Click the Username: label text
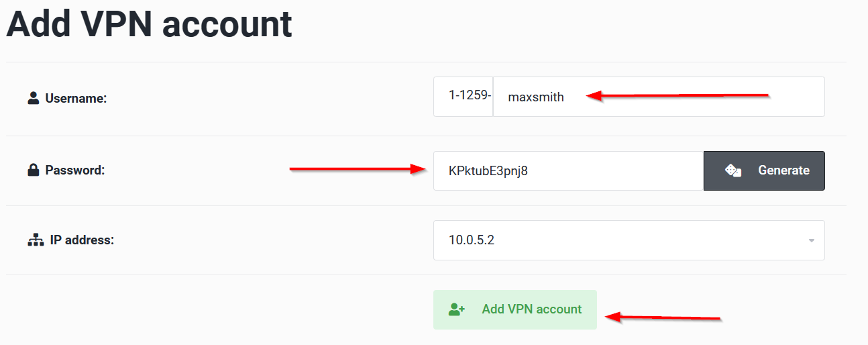 click(x=76, y=99)
